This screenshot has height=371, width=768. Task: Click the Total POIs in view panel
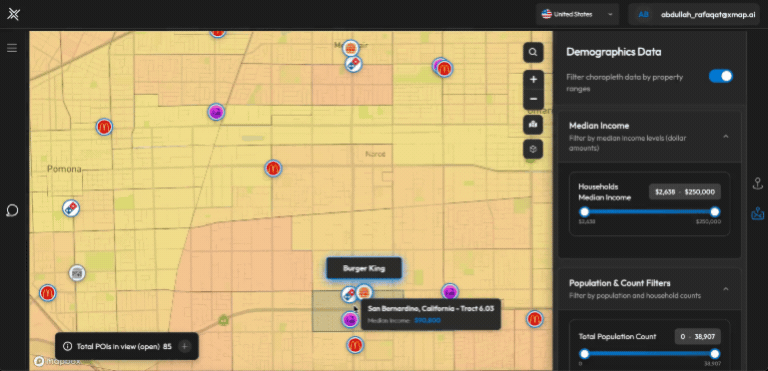[x=126, y=346]
